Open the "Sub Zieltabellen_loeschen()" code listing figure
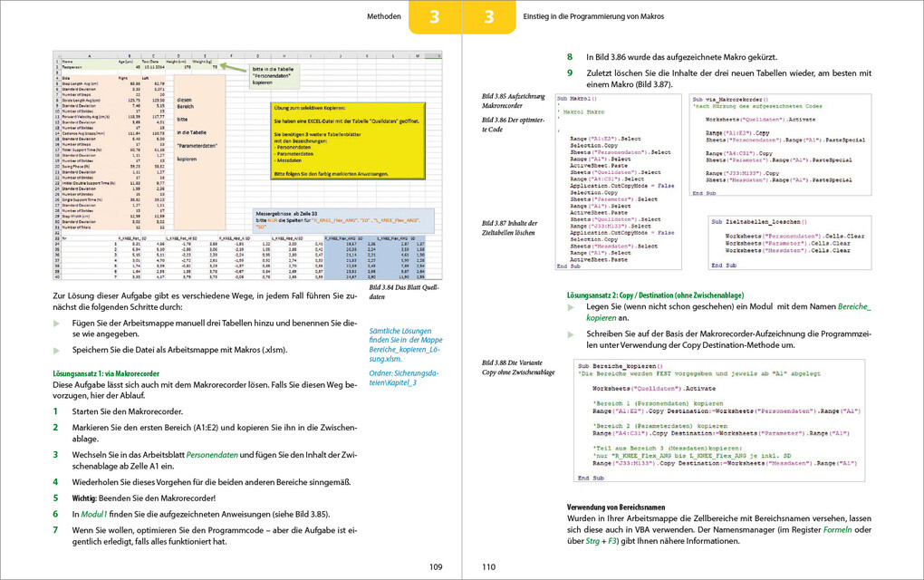Viewport: 924px width, 580px height. 789,243
